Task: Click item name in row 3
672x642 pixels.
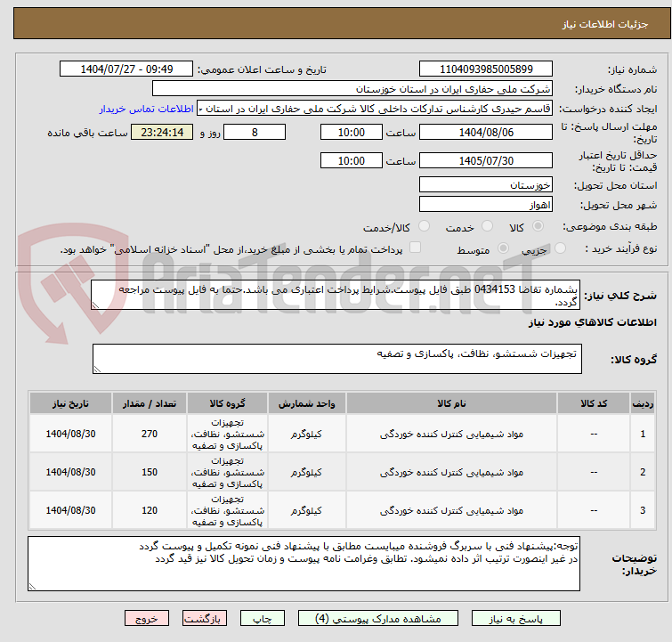Action: (x=451, y=510)
